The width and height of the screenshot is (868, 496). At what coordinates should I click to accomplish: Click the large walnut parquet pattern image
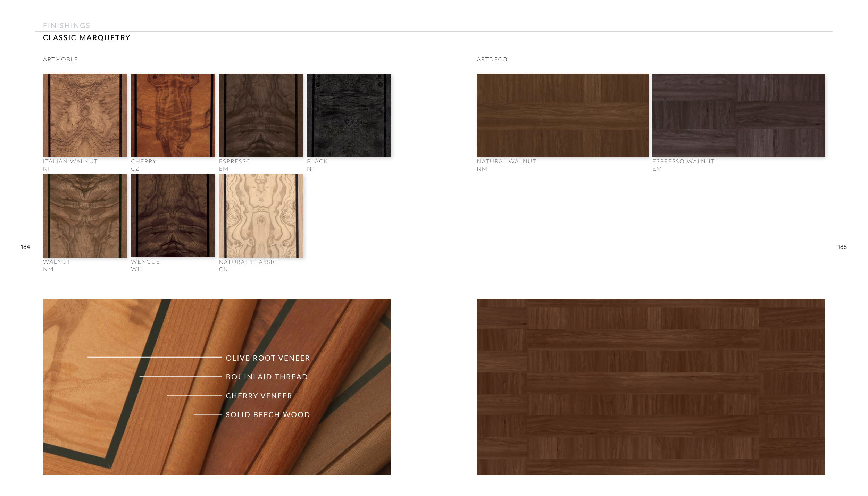pyautogui.click(x=650, y=386)
